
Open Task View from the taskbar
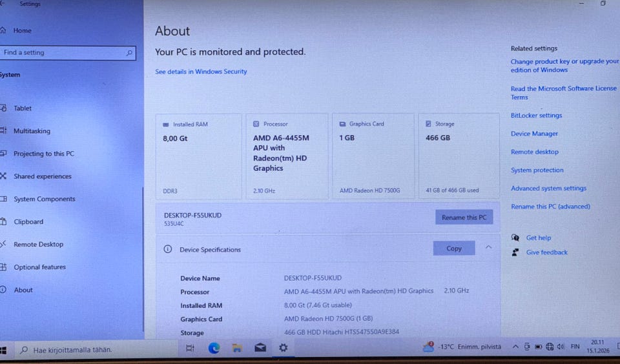[190, 349]
